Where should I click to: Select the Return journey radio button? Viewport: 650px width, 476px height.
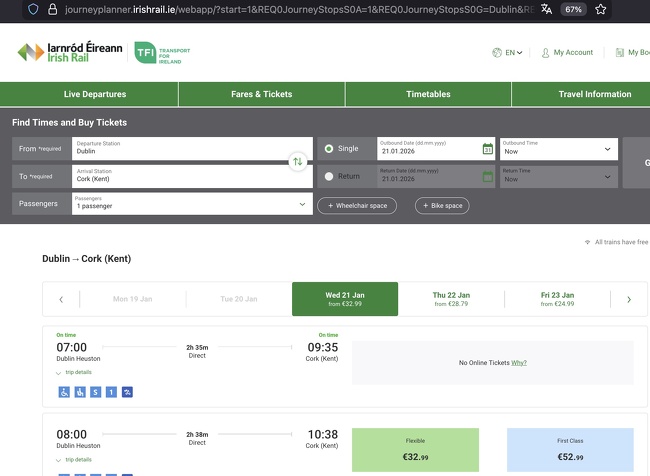[329, 177]
